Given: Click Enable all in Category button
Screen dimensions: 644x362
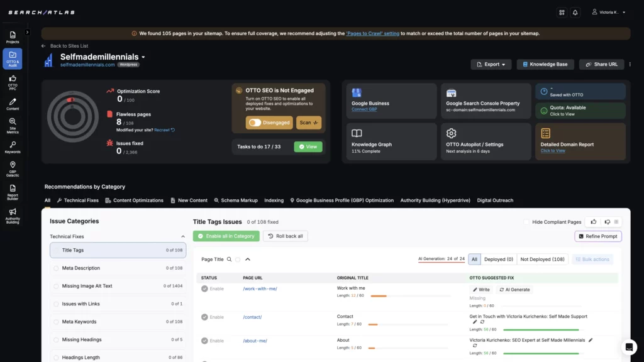Looking at the screenshot, I should 225,236.
